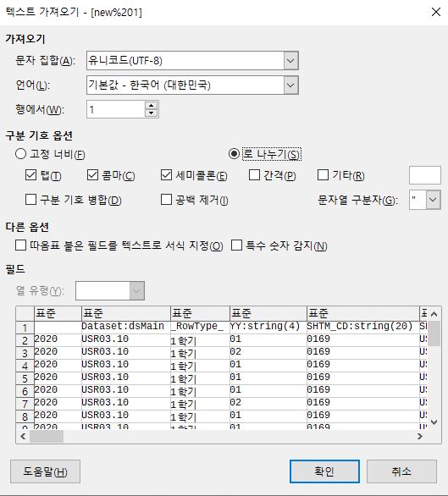Image resolution: width=448 pixels, height=496 pixels.
Task: Click the 도움말 button
Action: coord(45,471)
